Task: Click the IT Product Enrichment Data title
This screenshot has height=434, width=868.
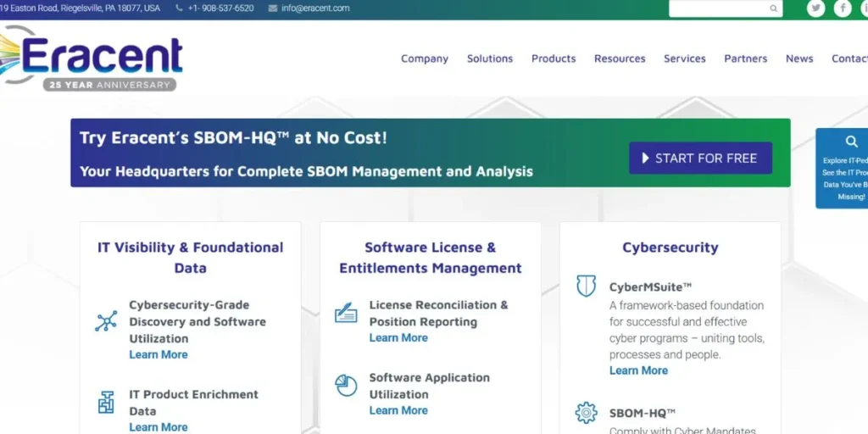Action: [x=194, y=403]
